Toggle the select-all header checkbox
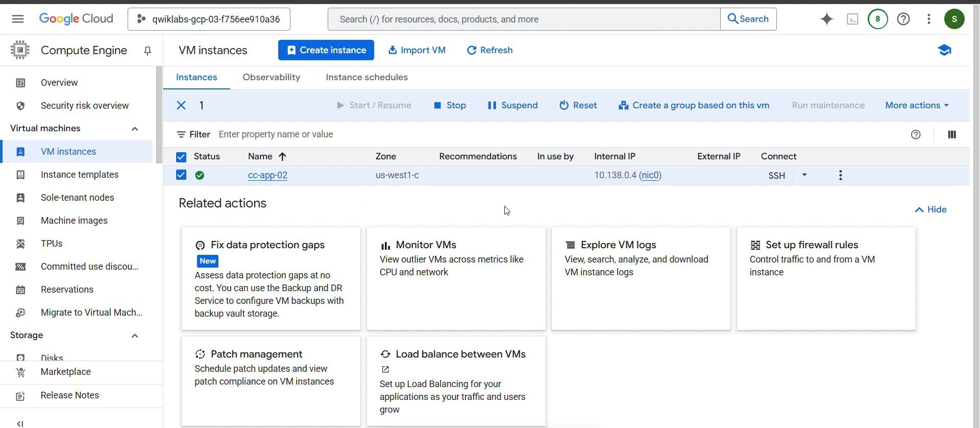 181,157
